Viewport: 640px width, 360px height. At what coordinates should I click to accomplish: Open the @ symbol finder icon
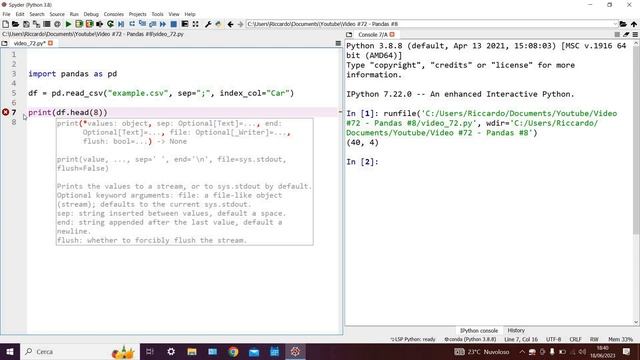coord(57,24)
